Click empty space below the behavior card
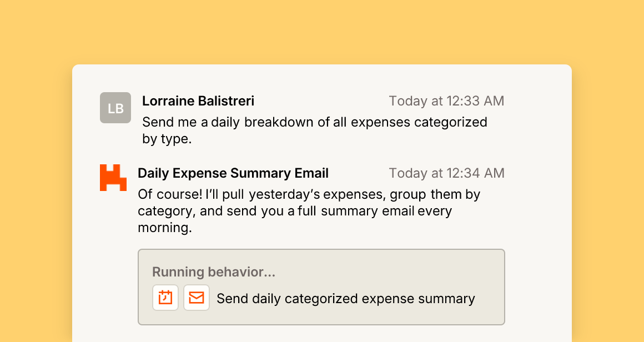 click(x=321, y=334)
